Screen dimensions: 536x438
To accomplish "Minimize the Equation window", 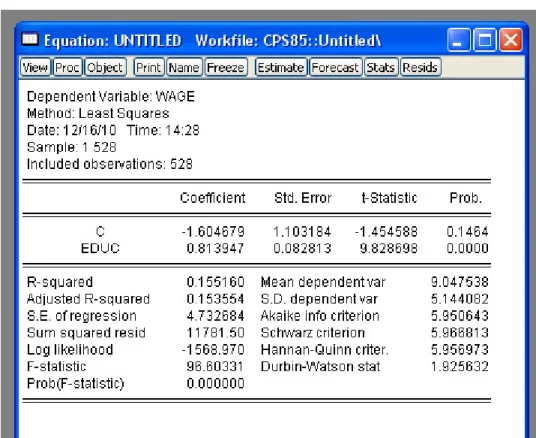I will pos(458,40).
